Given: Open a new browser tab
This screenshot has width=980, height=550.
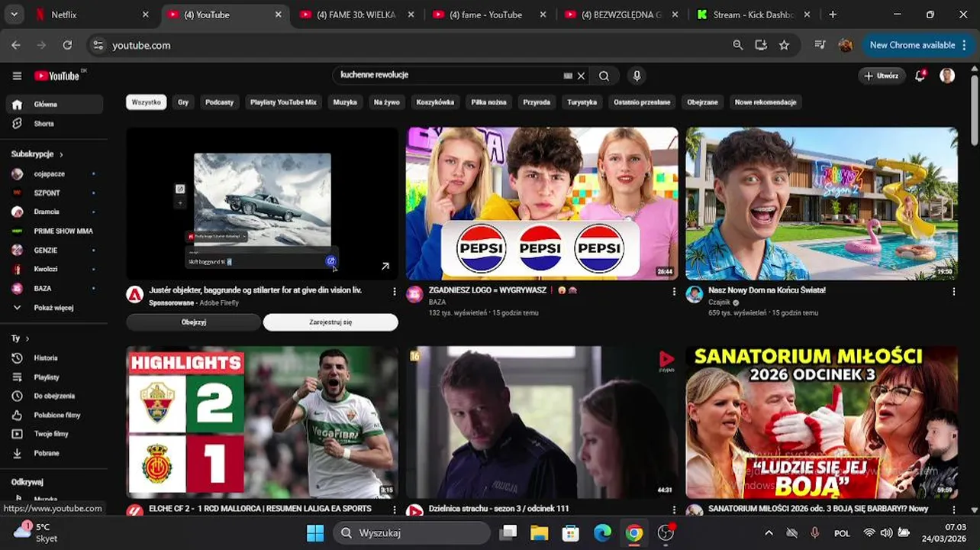Looking at the screenshot, I should click(x=833, y=15).
